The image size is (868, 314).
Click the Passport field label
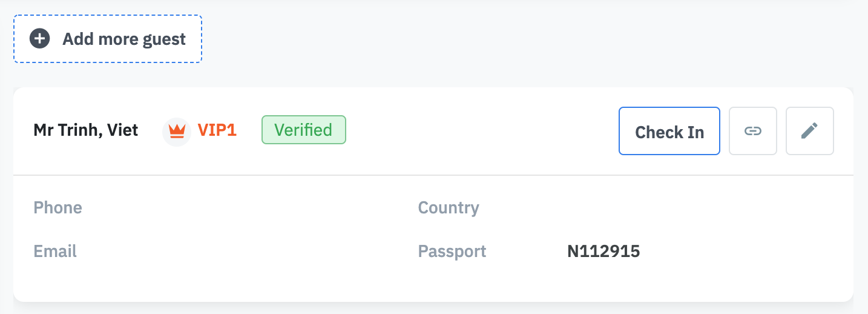452,251
